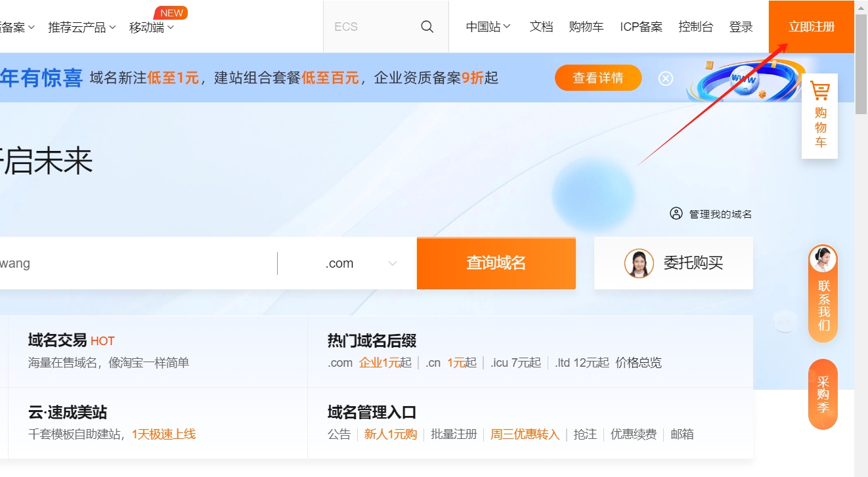
Task: Click the 新人1元购 link
Action: point(391,434)
